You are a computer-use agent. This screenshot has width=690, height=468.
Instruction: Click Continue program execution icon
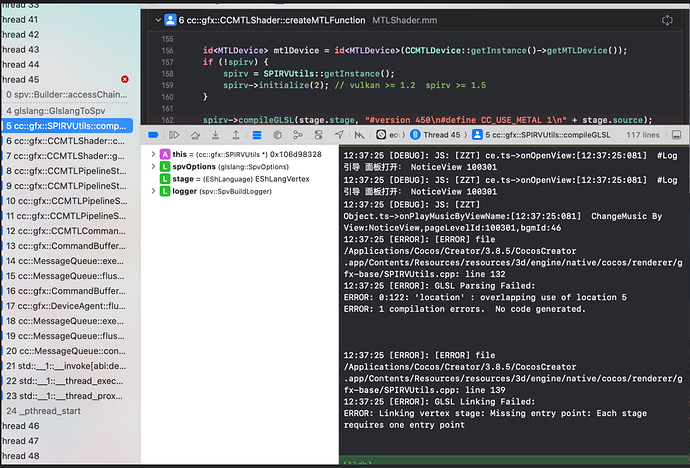(174, 135)
